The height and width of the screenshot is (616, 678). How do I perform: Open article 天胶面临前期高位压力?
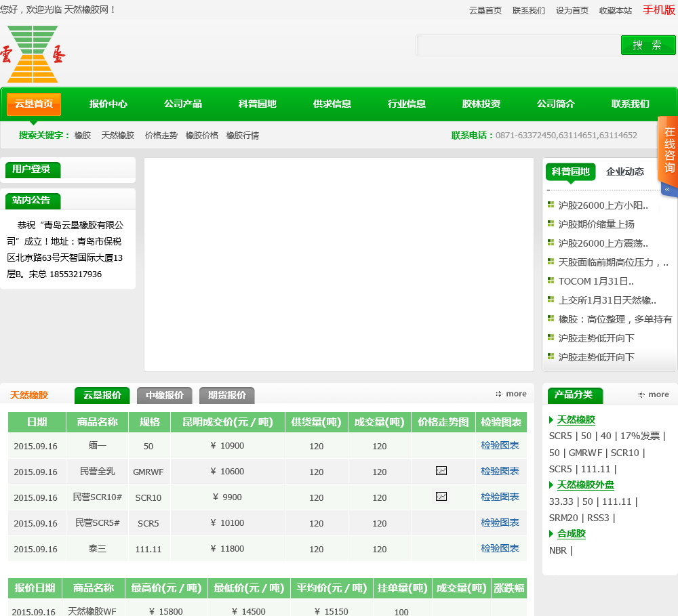(613, 262)
